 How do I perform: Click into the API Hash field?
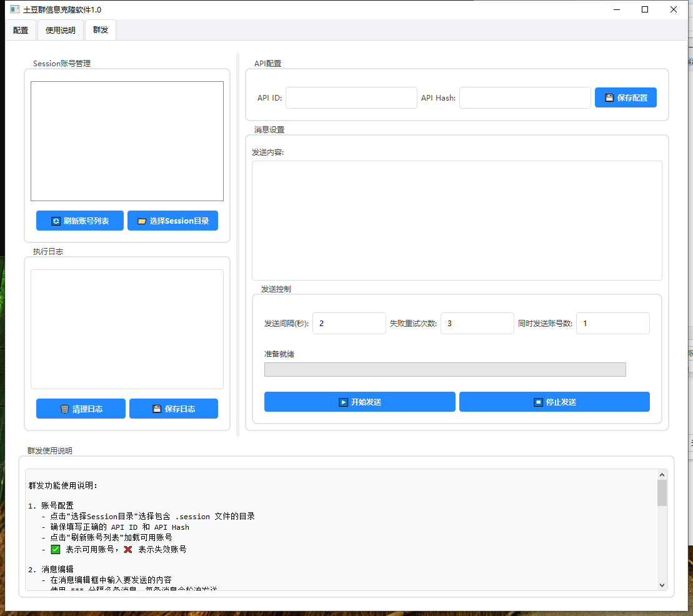[x=525, y=98]
